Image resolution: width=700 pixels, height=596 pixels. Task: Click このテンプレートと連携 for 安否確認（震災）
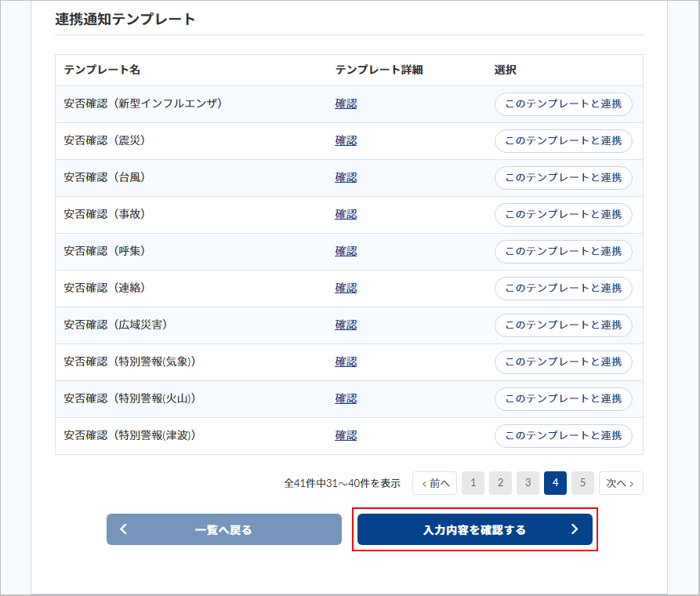[x=564, y=140]
